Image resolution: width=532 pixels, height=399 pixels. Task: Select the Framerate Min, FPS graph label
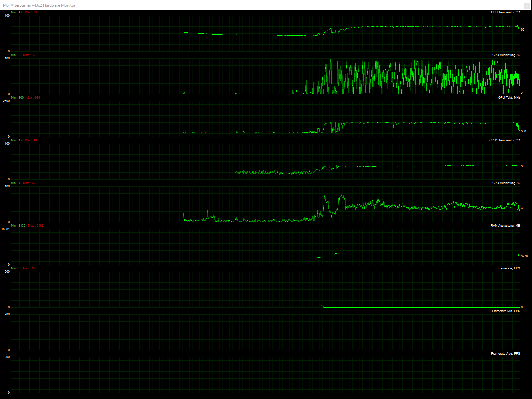point(506,311)
